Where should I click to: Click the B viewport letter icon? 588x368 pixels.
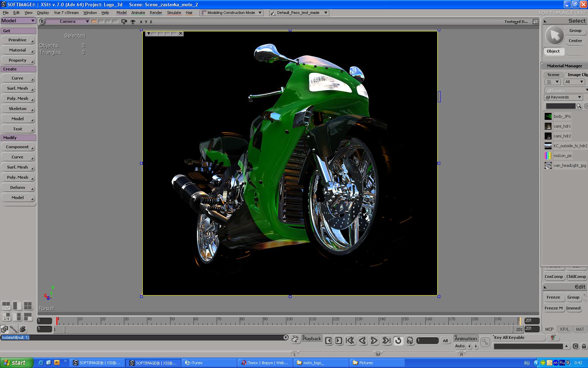[x=42, y=21]
